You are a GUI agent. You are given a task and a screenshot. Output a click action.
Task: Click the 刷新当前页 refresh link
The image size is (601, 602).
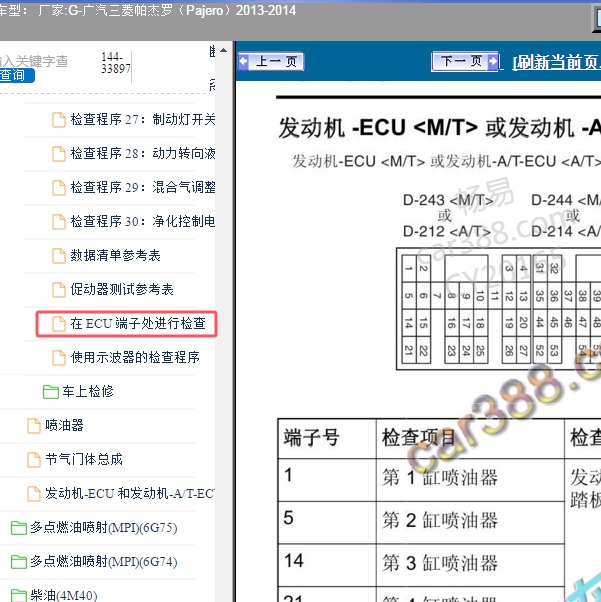point(556,62)
